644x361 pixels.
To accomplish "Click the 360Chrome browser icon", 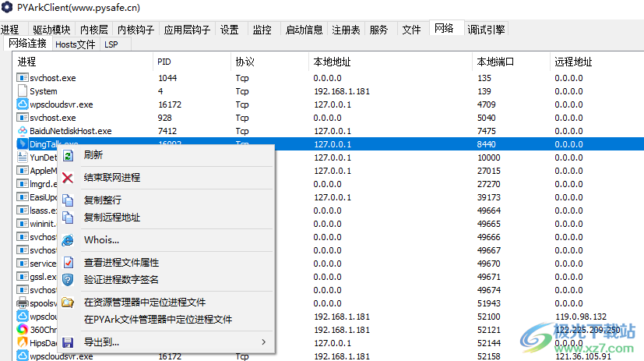I will pyautogui.click(x=22, y=329).
